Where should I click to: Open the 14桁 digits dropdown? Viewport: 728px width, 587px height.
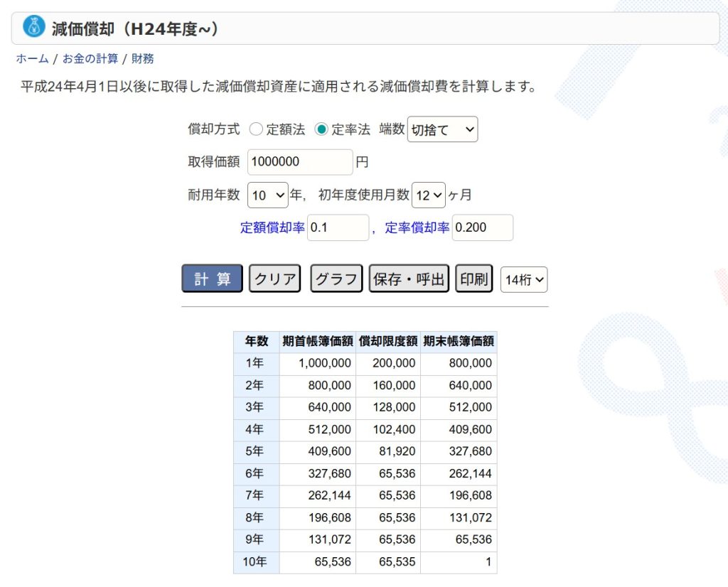pyautogui.click(x=524, y=280)
